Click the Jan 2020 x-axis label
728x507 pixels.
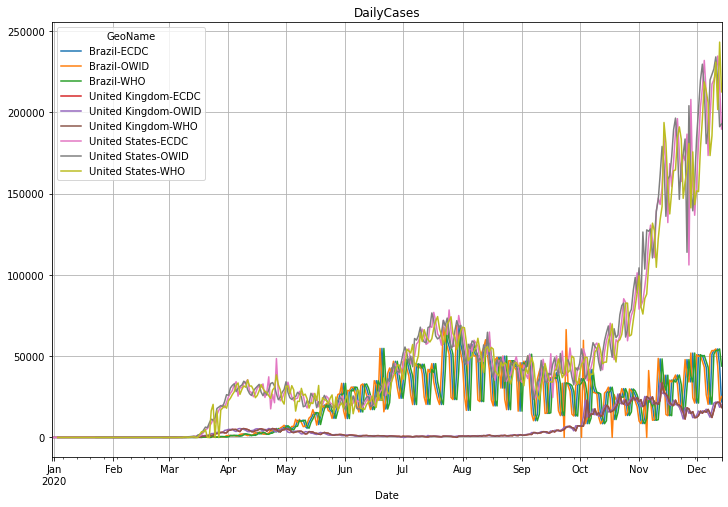[x=54, y=475]
